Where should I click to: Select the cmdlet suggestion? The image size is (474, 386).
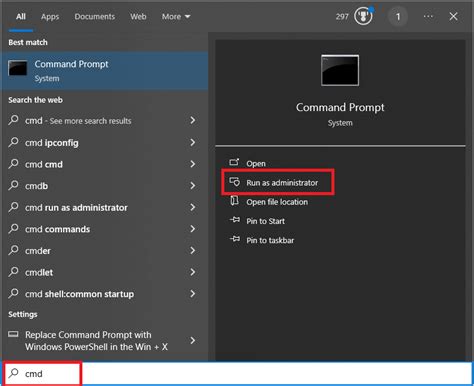[104, 272]
